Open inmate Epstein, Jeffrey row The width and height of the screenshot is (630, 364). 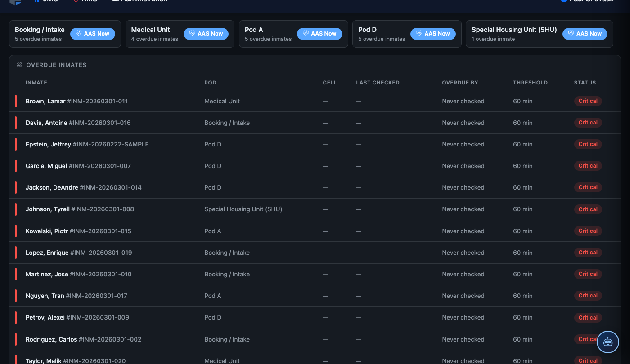315,144
